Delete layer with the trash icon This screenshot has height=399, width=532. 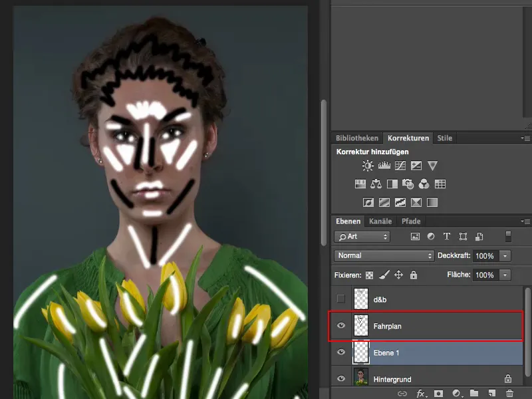(509, 393)
